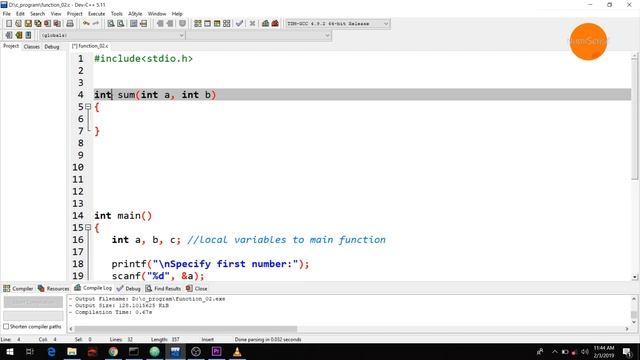640x360 pixels.
Task: Enable Shorten compiler paths checkbox
Action: click(6, 327)
